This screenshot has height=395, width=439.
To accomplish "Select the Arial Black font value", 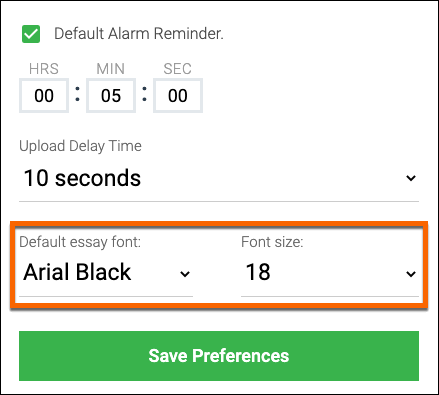I will (x=77, y=272).
